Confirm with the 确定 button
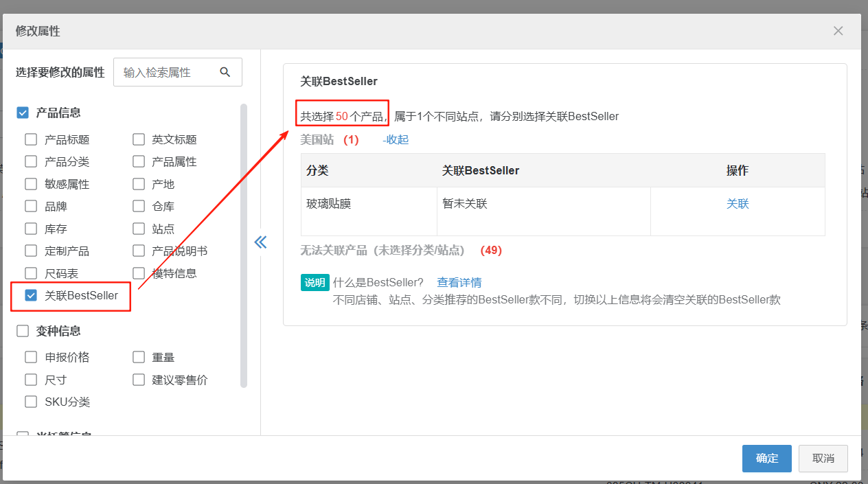The image size is (868, 484). click(x=767, y=459)
